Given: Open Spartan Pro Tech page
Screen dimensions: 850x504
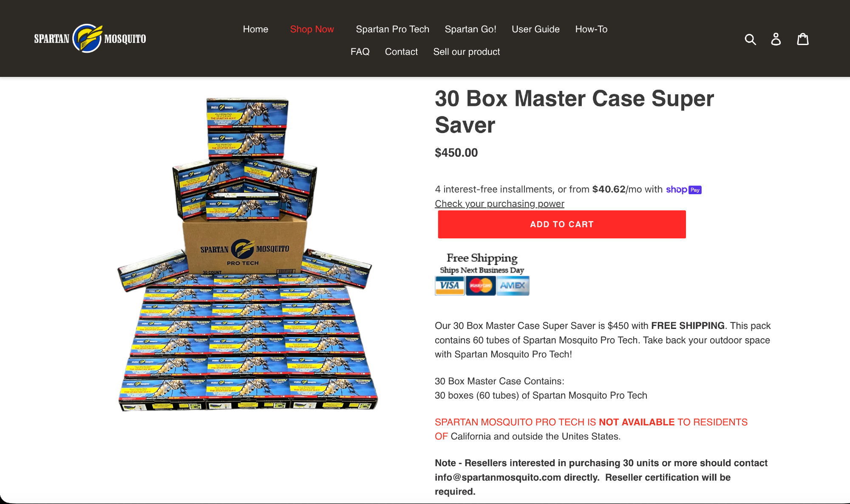Looking at the screenshot, I should tap(393, 29).
